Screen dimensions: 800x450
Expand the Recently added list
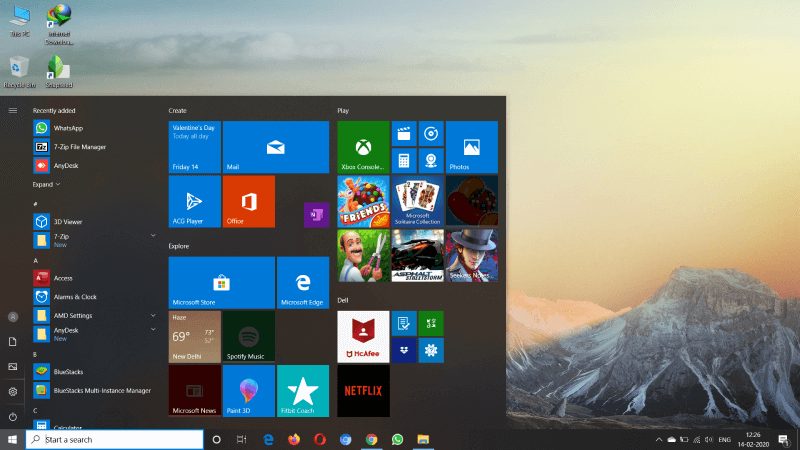coord(46,184)
